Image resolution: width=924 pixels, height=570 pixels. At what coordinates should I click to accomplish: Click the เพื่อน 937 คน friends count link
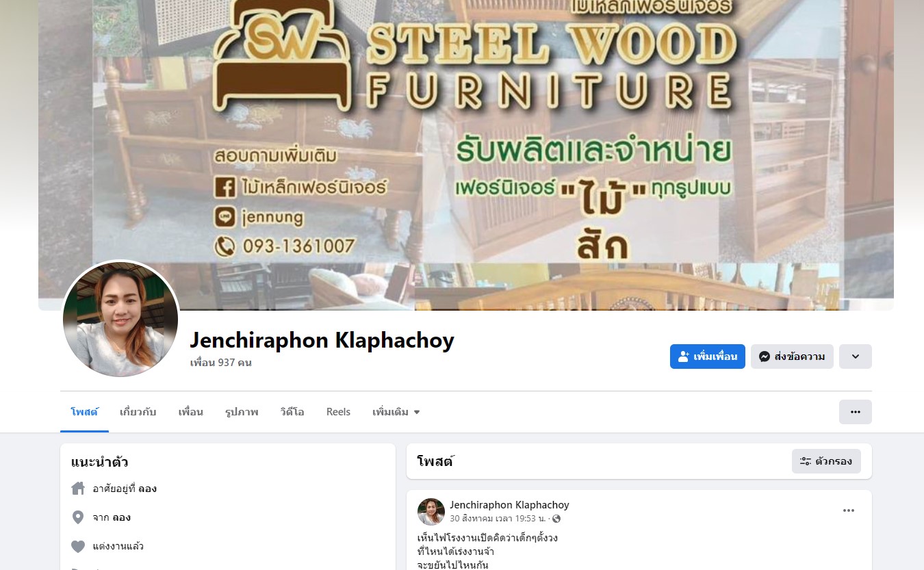tap(221, 363)
